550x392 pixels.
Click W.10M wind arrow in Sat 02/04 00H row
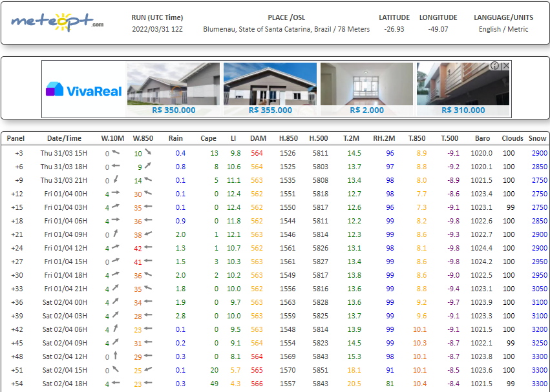116,301
